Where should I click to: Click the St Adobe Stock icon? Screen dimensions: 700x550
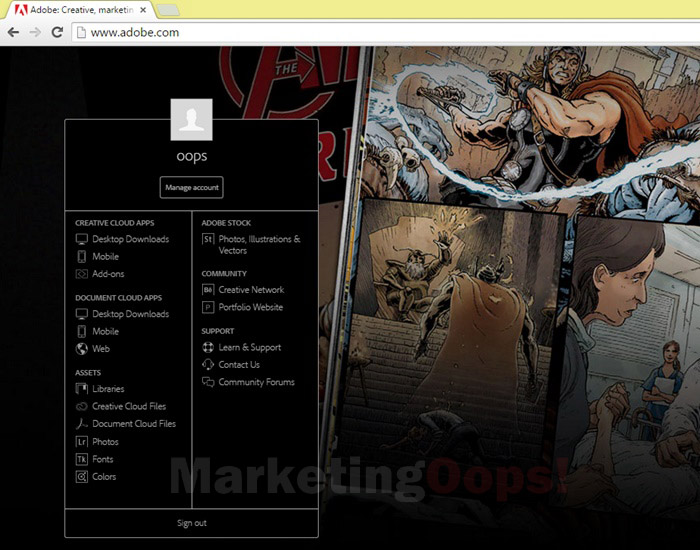click(208, 239)
